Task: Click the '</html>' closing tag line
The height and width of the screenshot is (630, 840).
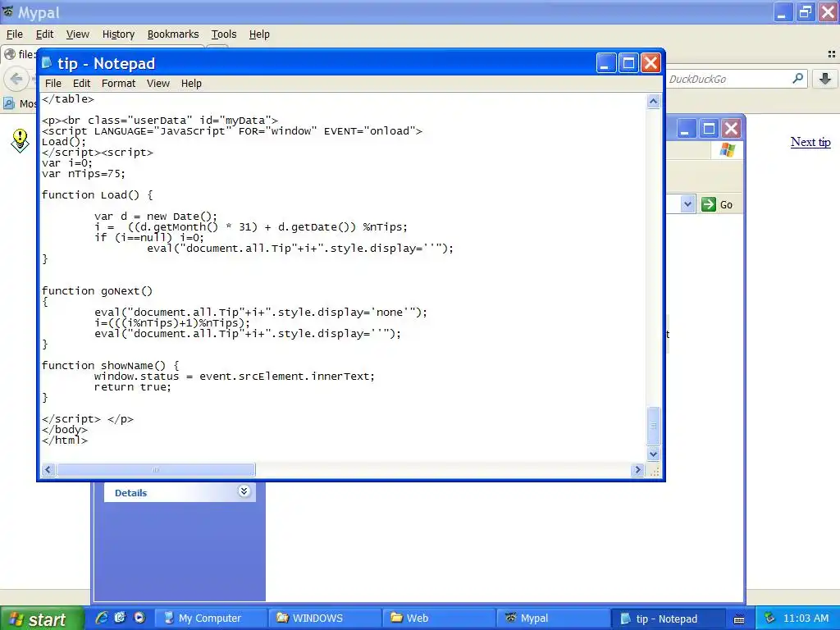Action: 64,441
